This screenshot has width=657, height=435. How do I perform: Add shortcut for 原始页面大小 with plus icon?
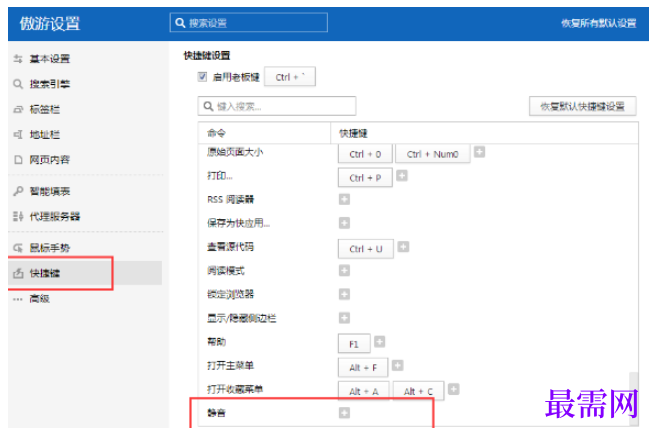click(480, 152)
